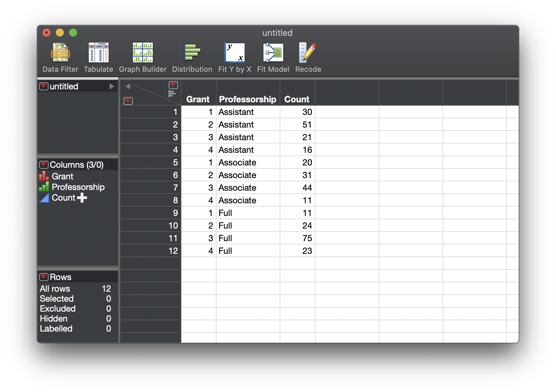
Task: Click the plus icon to add a column
Action: point(82,198)
